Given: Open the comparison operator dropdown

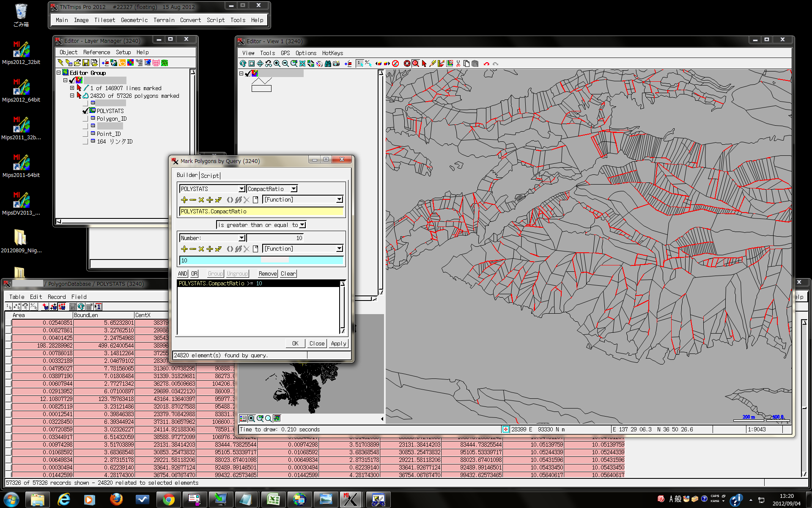Looking at the screenshot, I should pyautogui.click(x=302, y=225).
